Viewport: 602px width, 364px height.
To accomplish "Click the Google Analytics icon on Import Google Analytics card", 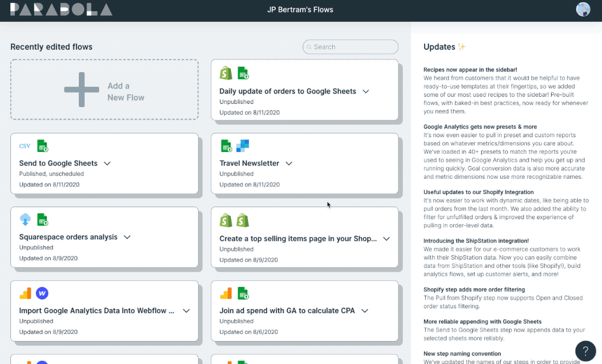I will 25,293.
